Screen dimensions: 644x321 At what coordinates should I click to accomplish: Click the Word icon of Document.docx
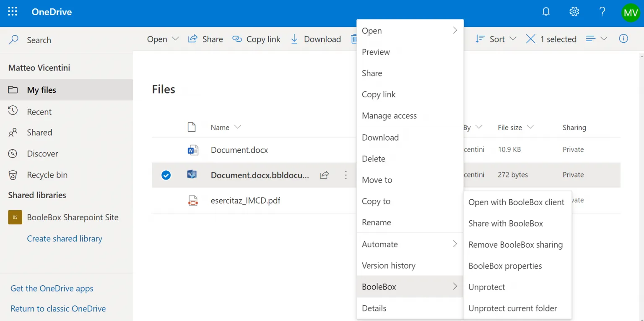click(x=192, y=150)
